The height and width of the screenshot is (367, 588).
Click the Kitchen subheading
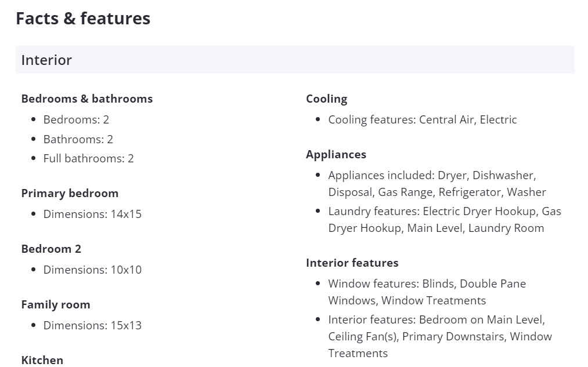pos(42,360)
